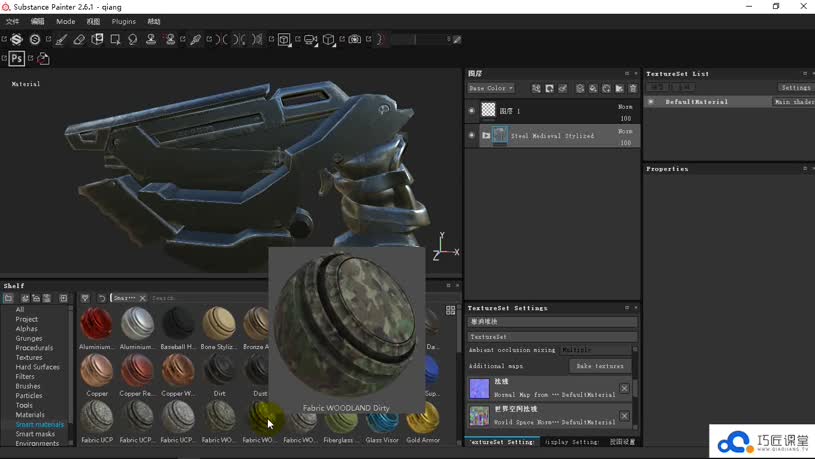Open the Base Color channel dropdown
This screenshot has height=459, width=815.
pyautogui.click(x=491, y=88)
